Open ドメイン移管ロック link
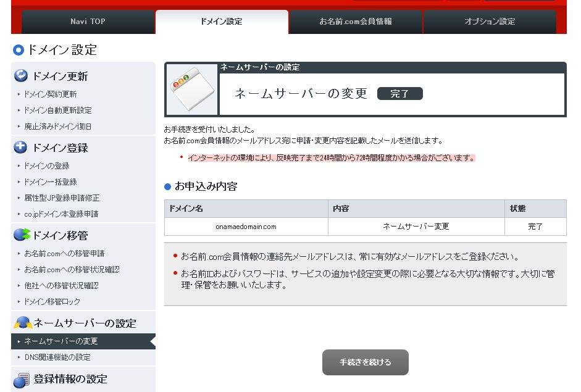581x392 pixels. point(52,302)
